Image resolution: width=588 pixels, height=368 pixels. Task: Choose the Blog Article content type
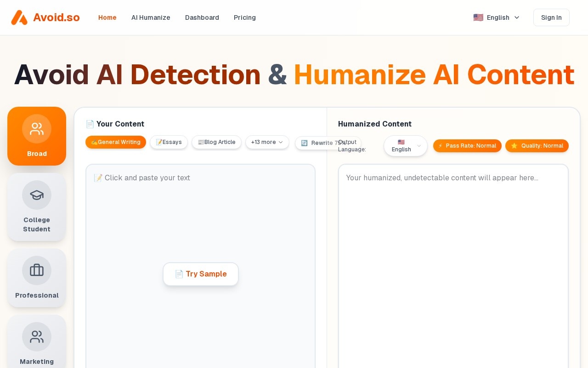(x=216, y=142)
